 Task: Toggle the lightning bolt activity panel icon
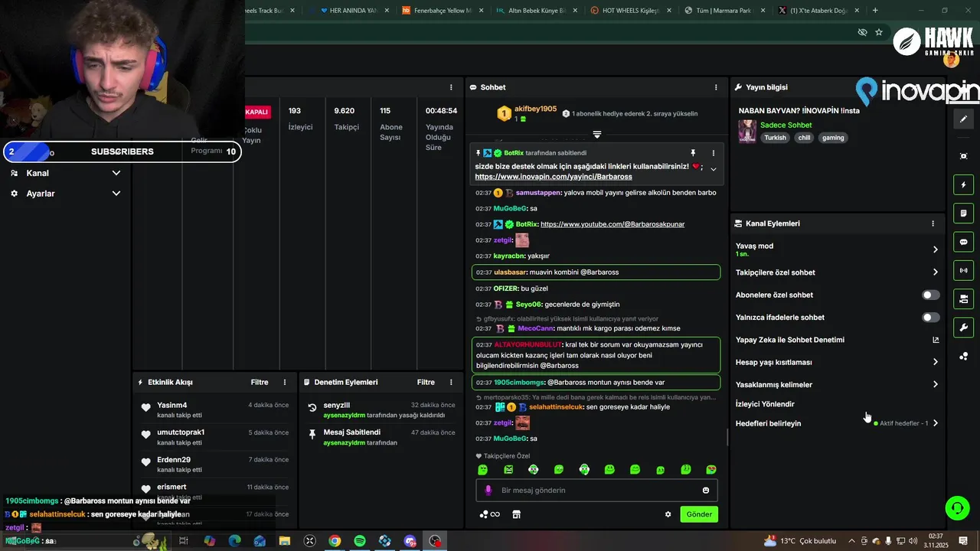point(963,184)
